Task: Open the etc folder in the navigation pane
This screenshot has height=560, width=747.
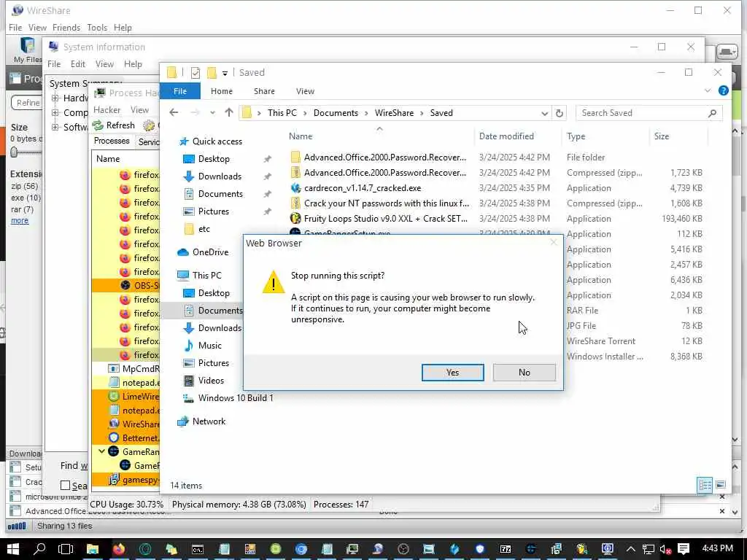Action: pyautogui.click(x=204, y=229)
